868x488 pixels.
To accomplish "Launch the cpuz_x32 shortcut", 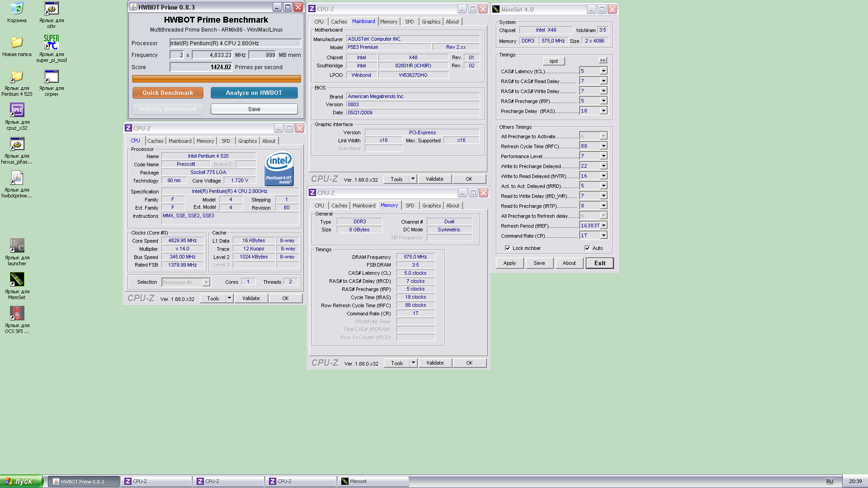I will pyautogui.click(x=17, y=110).
